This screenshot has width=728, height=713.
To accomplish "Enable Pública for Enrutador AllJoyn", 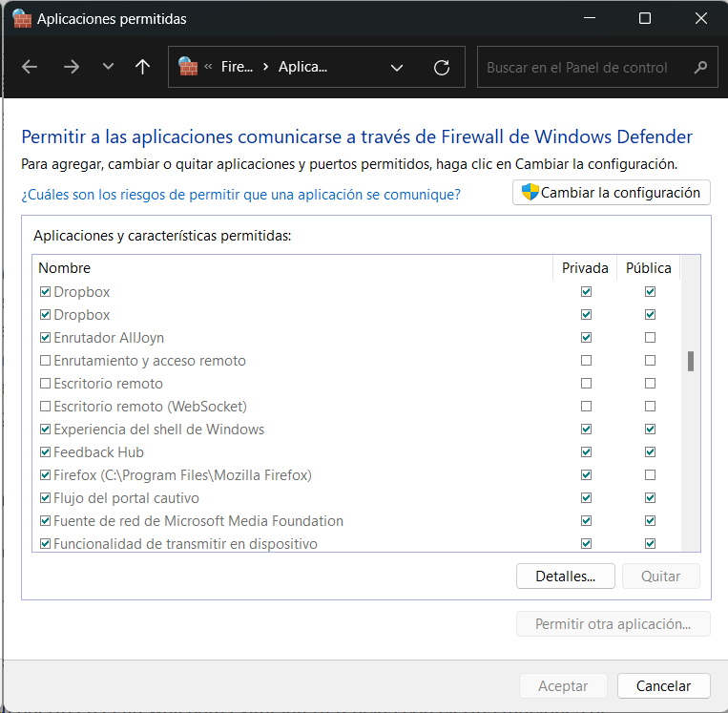I will (x=650, y=338).
